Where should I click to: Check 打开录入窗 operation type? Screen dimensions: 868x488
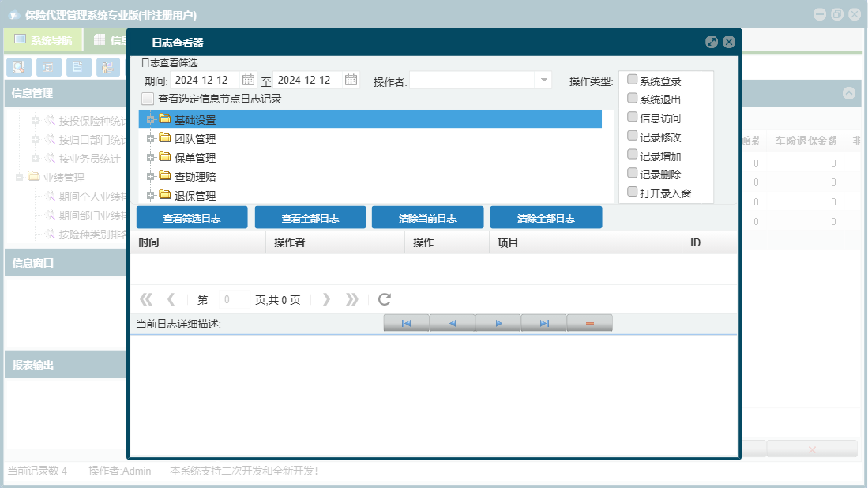point(632,193)
